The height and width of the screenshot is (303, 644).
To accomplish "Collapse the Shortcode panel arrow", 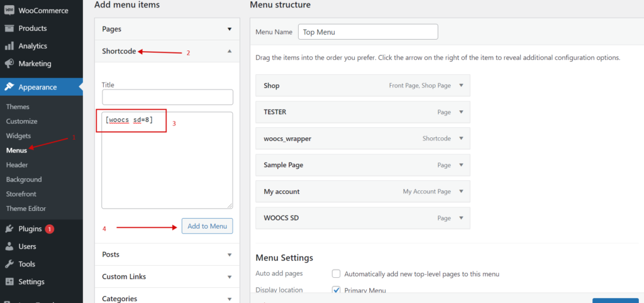I will [x=229, y=51].
